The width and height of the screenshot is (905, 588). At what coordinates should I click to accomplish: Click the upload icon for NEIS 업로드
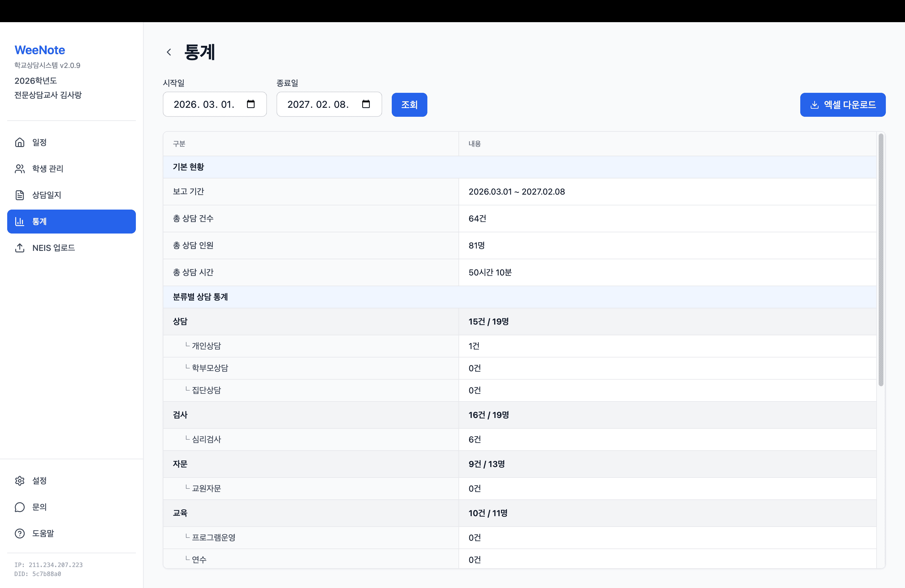click(20, 248)
